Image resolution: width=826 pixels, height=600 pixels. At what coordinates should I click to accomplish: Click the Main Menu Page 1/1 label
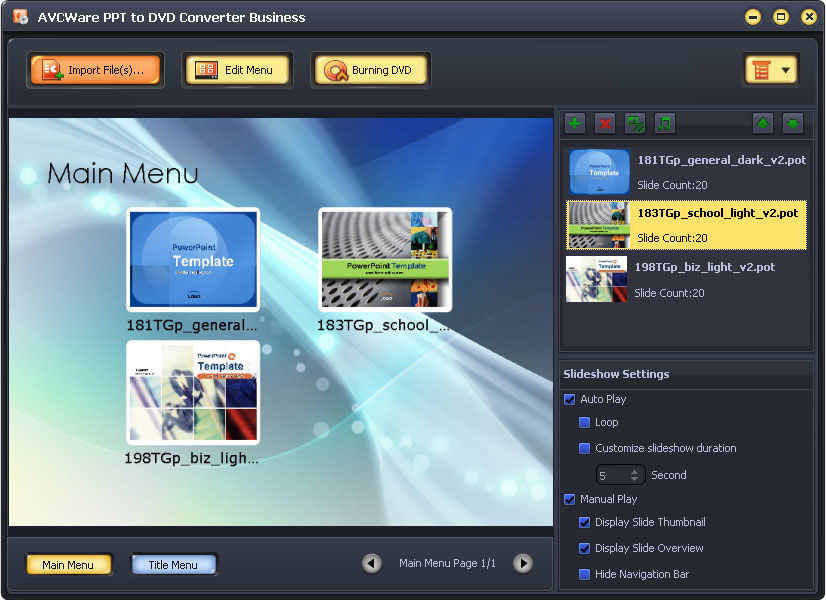click(x=447, y=564)
